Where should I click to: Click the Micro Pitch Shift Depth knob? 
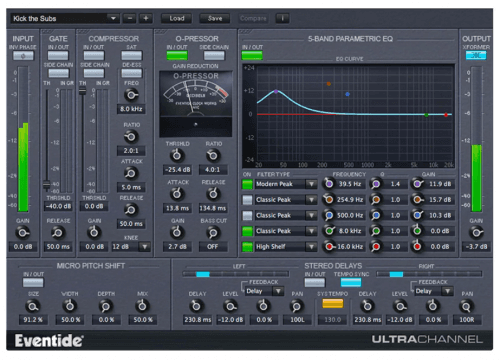tap(105, 306)
